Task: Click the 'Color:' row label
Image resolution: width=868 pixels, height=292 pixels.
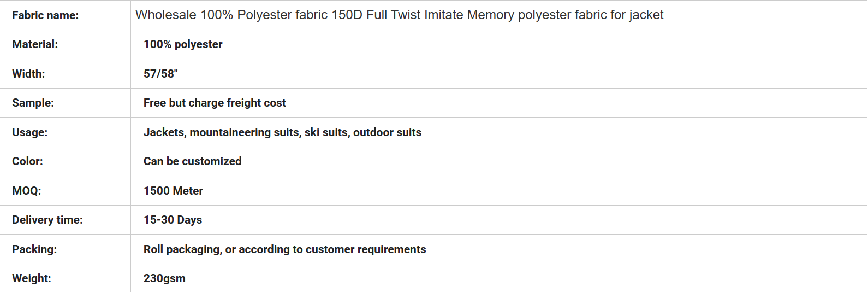Action: click(x=27, y=161)
